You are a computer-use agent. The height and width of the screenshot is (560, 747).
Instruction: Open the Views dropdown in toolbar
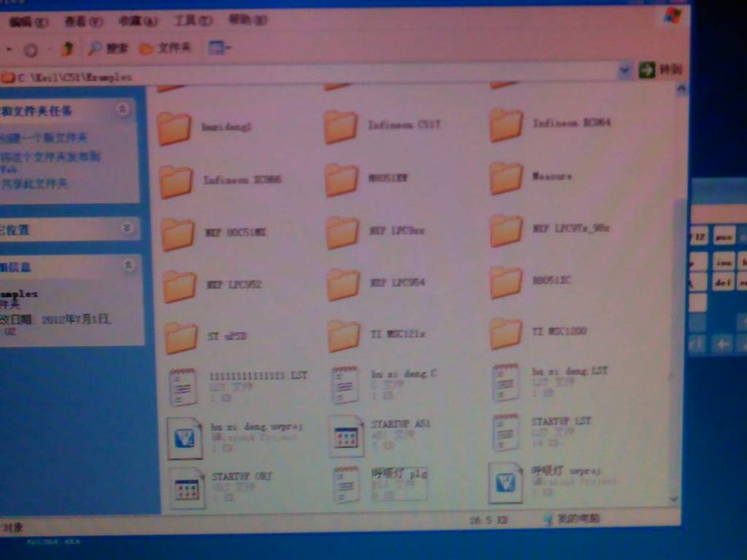coord(220,47)
